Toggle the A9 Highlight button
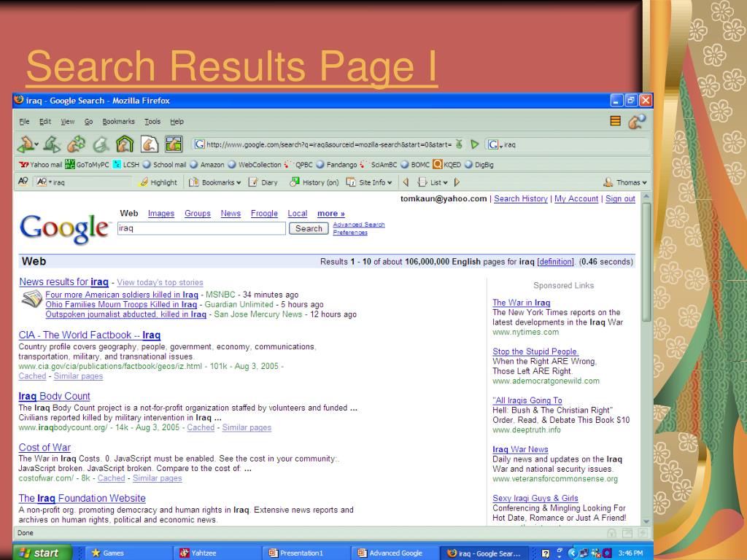Viewport: 747px width, 560px height. [x=158, y=182]
